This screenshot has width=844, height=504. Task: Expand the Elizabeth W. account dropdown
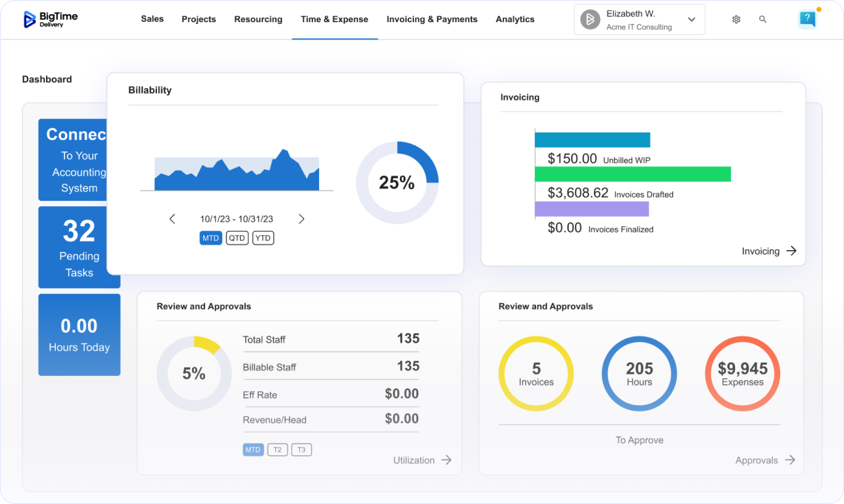pos(691,20)
